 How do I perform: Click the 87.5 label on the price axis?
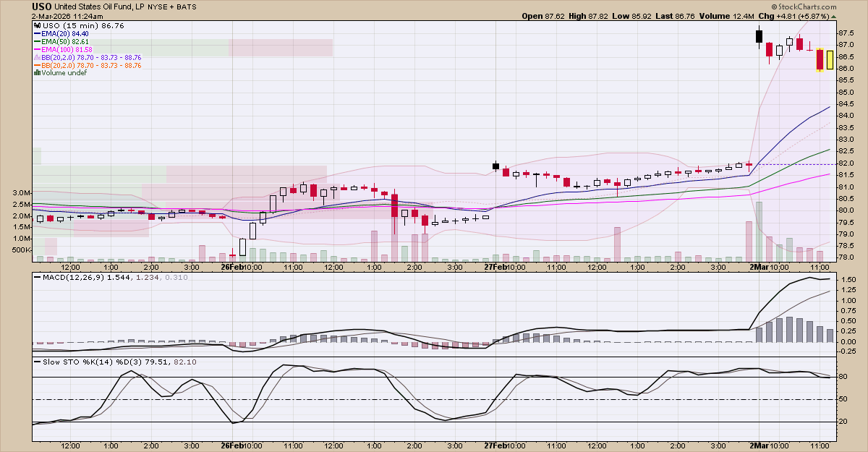[x=848, y=33]
